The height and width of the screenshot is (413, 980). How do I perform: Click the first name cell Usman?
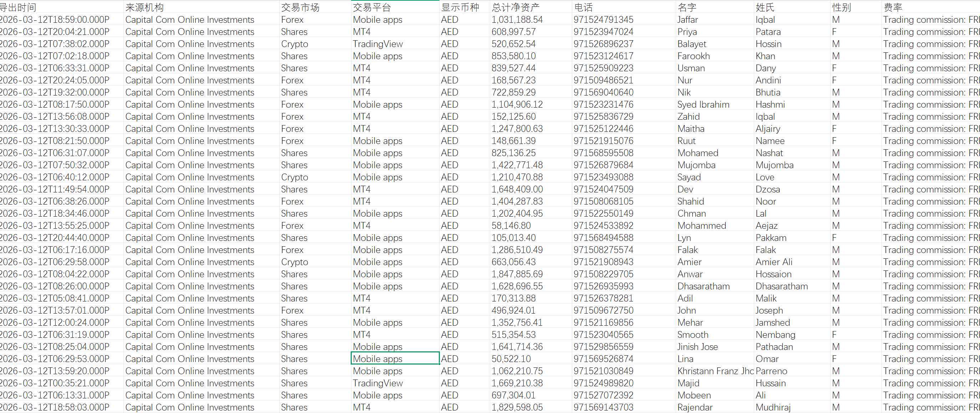715,68
